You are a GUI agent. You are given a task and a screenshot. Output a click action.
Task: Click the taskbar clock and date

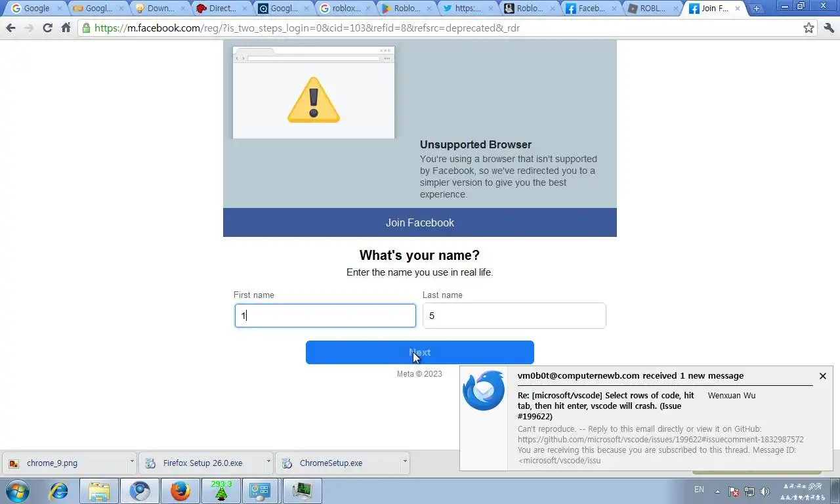point(802,492)
